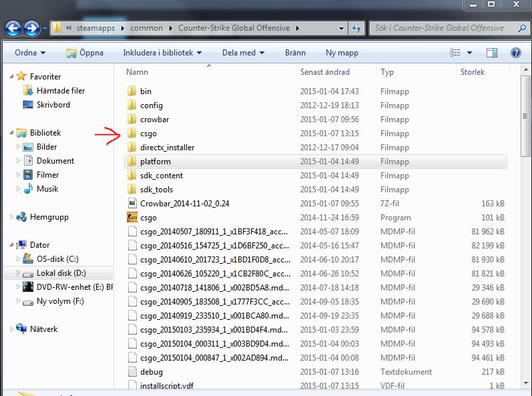Open Ny volym (F:) drive
Viewport: 532px width, 396px height.
(60, 301)
